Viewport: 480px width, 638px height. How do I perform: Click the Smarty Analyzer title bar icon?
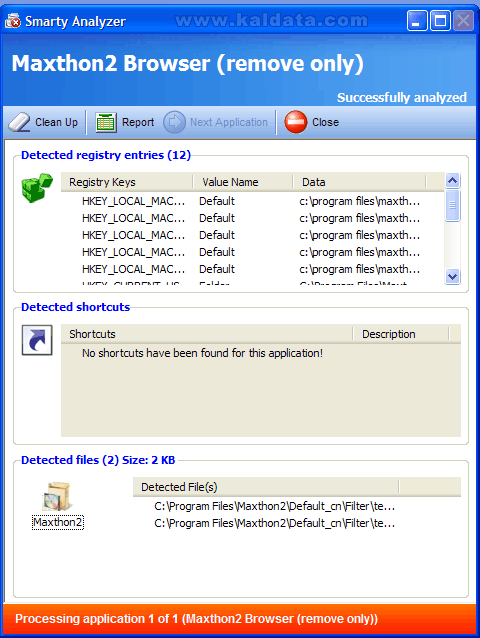(x=13, y=21)
